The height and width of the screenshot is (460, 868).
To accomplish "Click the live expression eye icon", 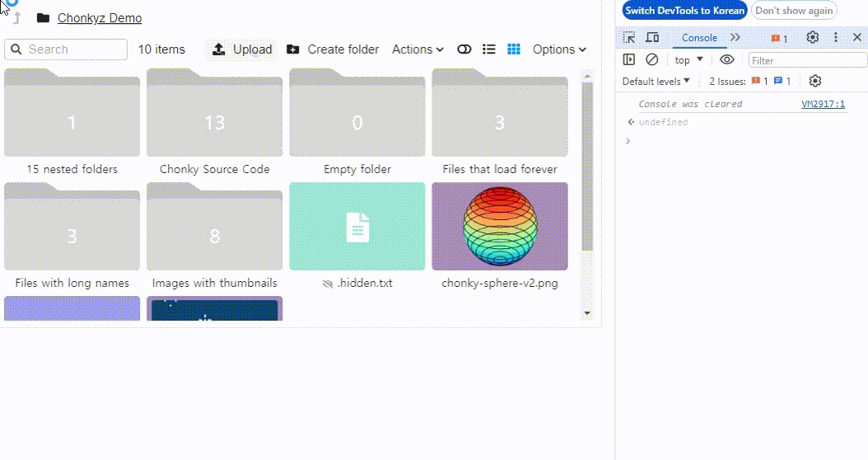I will 727,59.
